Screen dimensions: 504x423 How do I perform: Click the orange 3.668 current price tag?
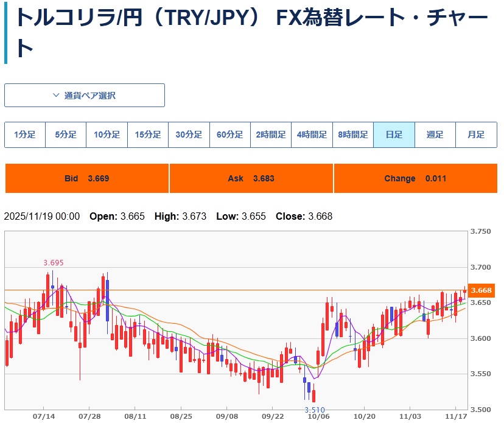[x=481, y=290]
